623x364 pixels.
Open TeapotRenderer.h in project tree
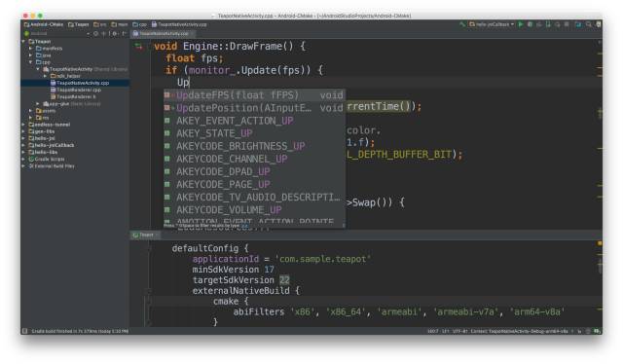[x=73, y=96]
